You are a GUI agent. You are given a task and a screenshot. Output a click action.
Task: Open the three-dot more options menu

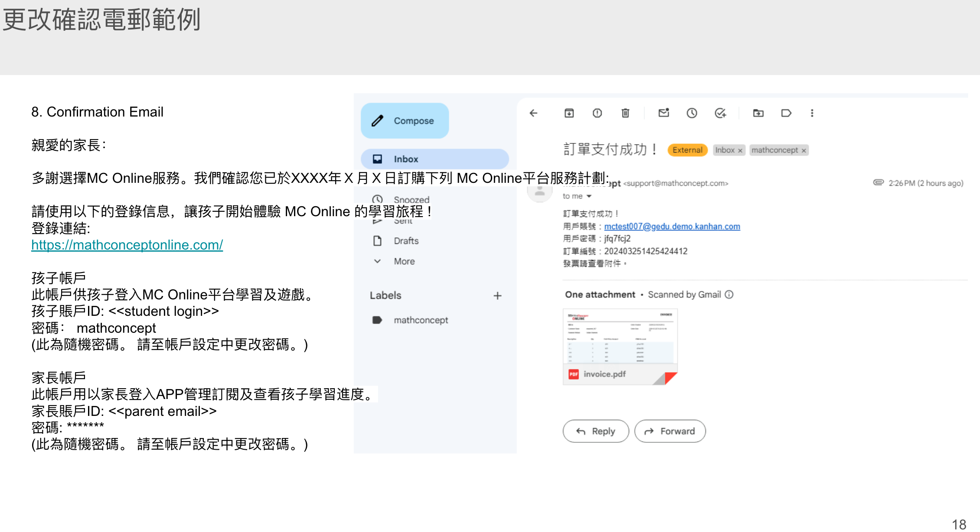(812, 113)
